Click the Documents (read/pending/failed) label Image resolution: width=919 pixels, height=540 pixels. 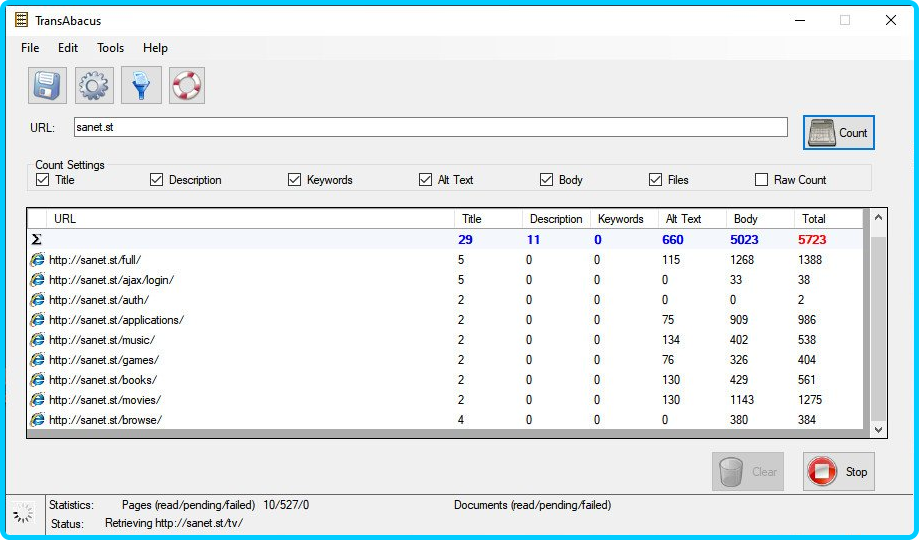pyautogui.click(x=532, y=505)
